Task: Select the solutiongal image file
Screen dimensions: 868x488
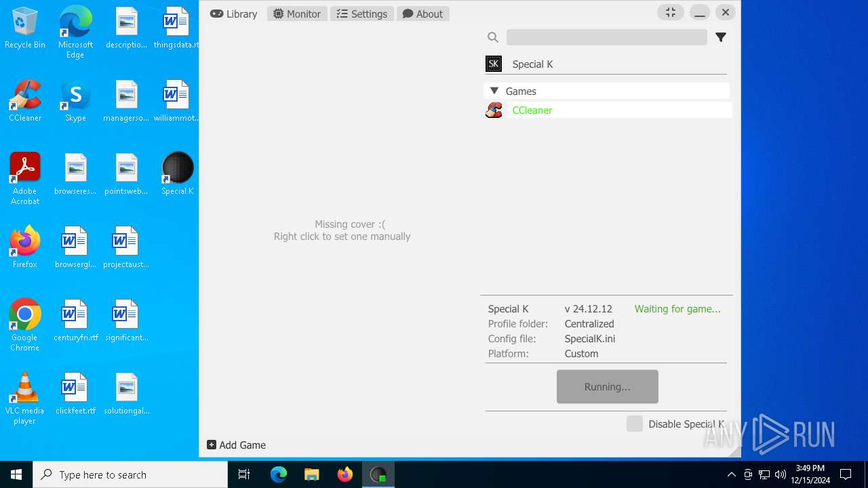Action: (126, 394)
